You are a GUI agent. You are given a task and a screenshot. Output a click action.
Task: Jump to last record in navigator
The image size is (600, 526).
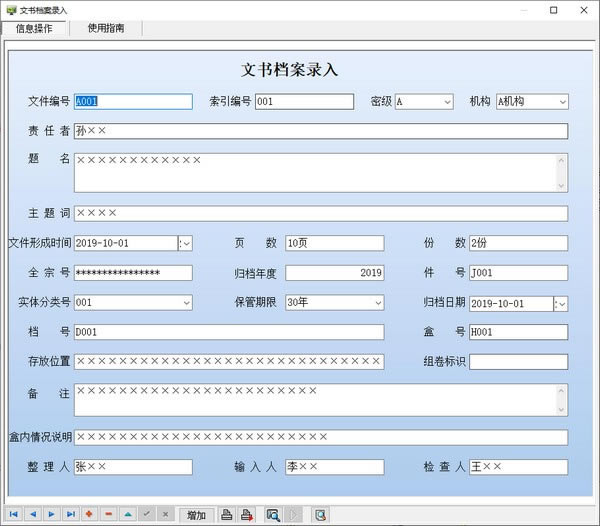(70, 514)
